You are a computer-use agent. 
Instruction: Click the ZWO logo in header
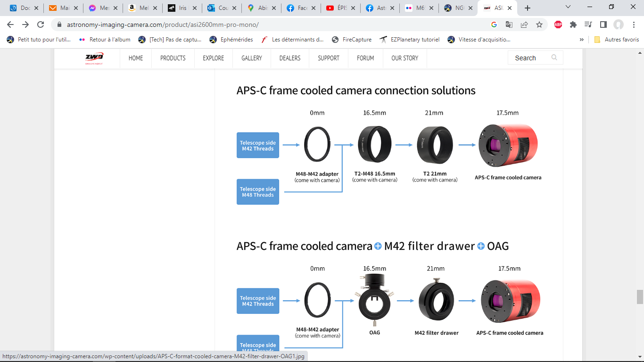click(x=94, y=58)
